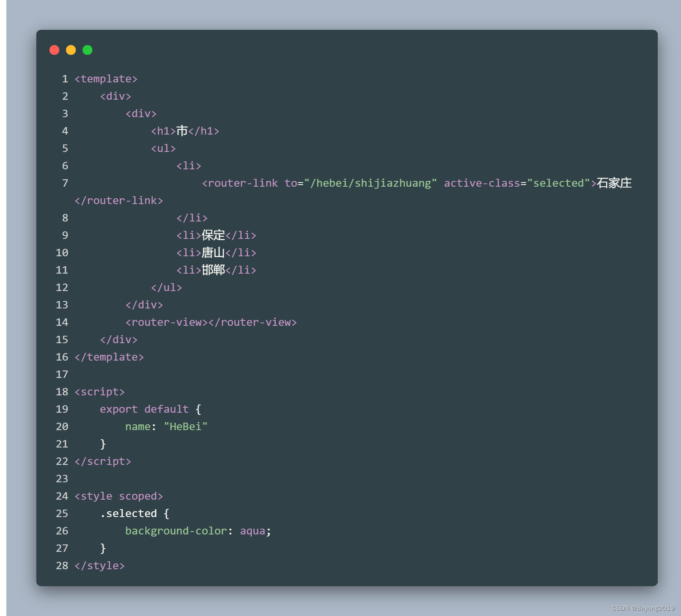Click the "selected" attribute value on line 7
681x616 pixels.
click(x=558, y=183)
